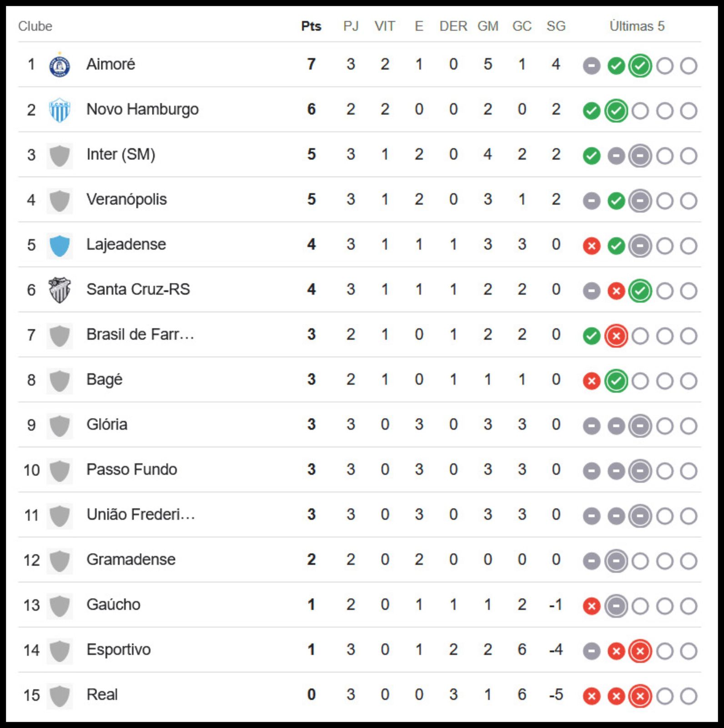Click the Santa Cruz-RS striped crest

(60, 290)
